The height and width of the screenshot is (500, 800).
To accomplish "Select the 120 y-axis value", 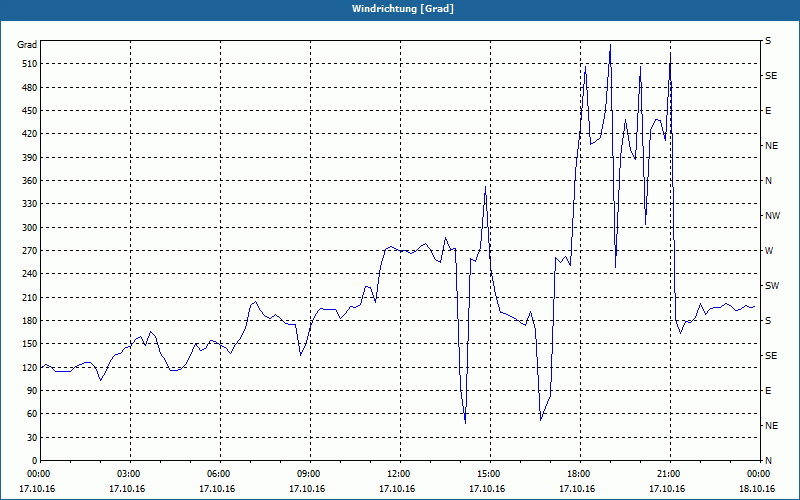I will [x=30, y=367].
